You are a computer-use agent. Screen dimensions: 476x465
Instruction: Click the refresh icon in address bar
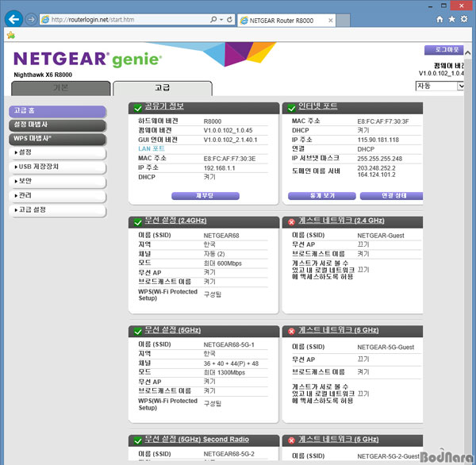(x=230, y=20)
